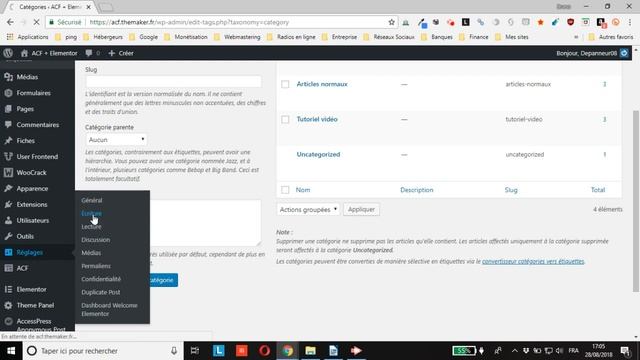Open the WordPress logo menu in admin bar
640x360 pixels.
pyautogui.click(x=8, y=53)
